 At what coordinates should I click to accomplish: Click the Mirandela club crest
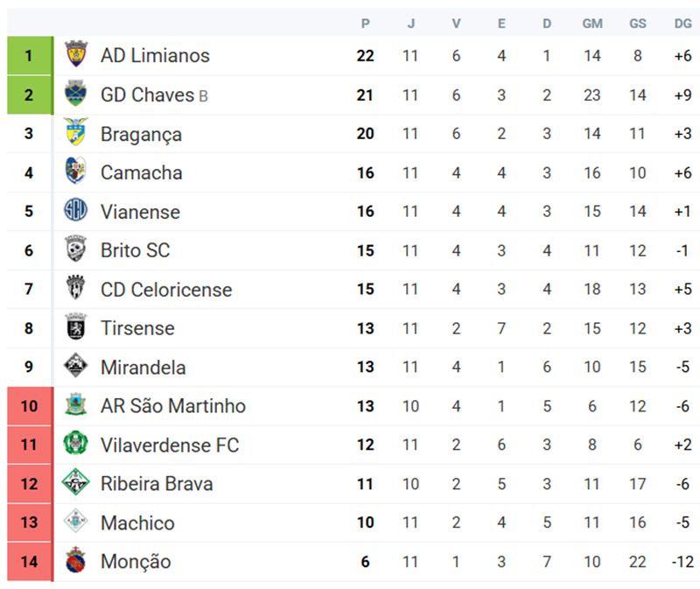point(76,367)
